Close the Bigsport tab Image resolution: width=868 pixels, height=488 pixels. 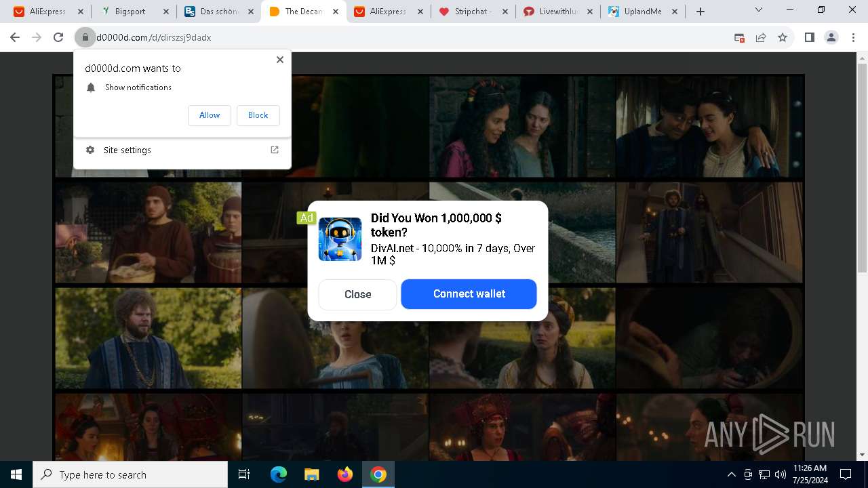point(165,12)
